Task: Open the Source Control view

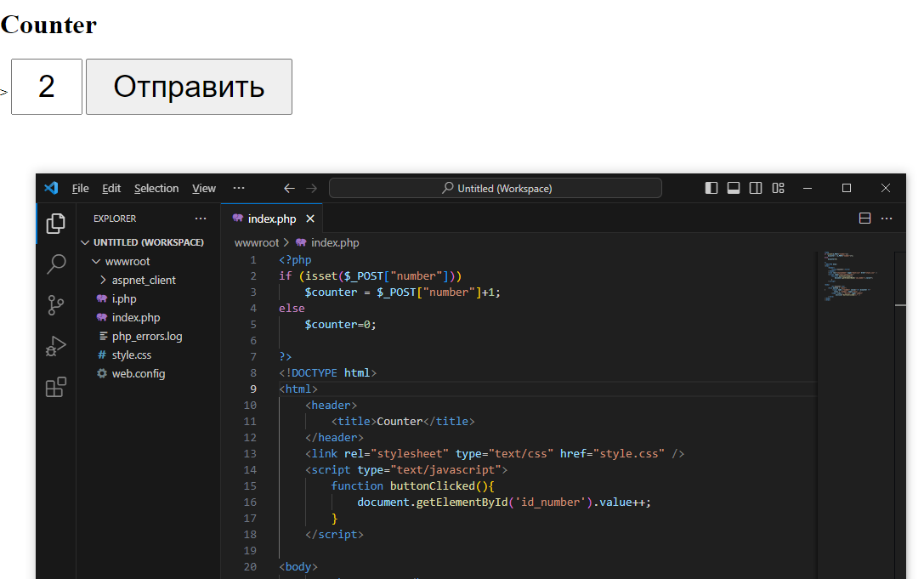Action: [x=55, y=305]
